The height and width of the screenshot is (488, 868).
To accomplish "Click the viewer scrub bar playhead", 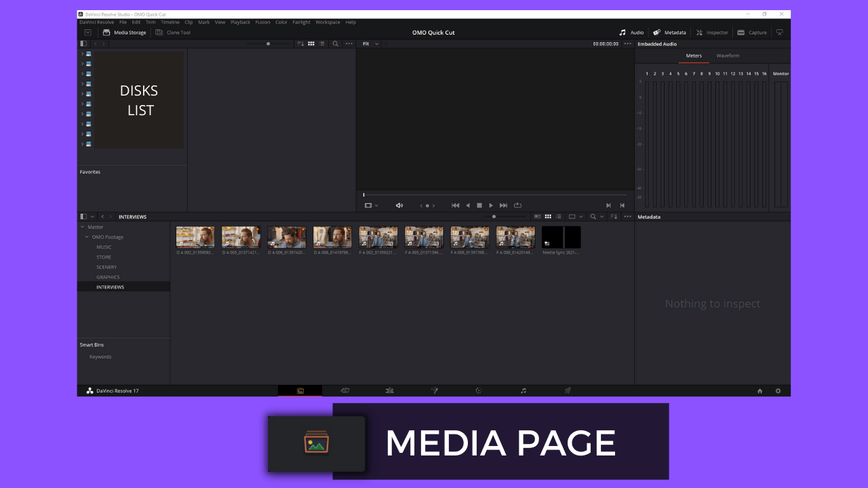I will 363,195.
